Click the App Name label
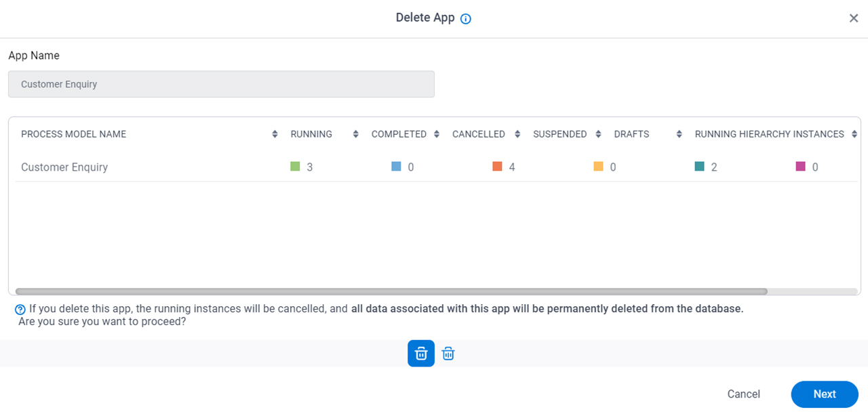The width and height of the screenshot is (868, 418). (34, 56)
